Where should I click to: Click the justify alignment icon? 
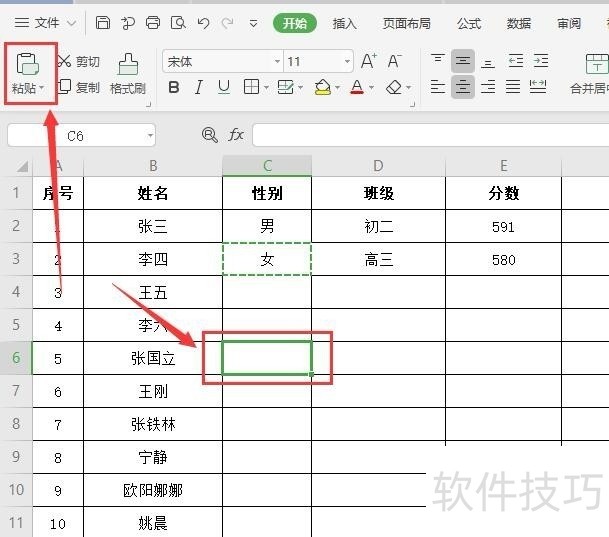click(513, 87)
